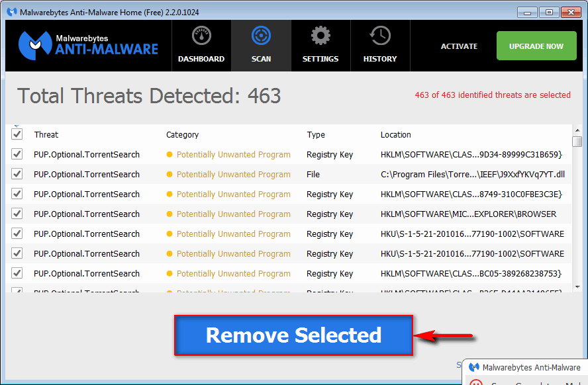The height and width of the screenshot is (385, 588).
Task: Click 'Registry Key' type in the EXPLORER\BROWSER row
Action: 330,214
